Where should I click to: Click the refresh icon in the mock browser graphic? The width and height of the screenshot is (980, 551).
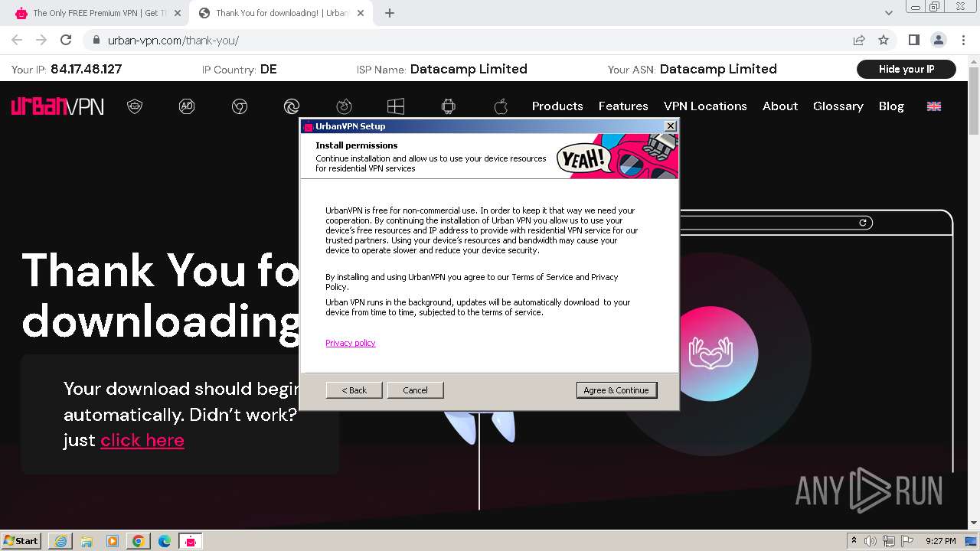pos(863,223)
